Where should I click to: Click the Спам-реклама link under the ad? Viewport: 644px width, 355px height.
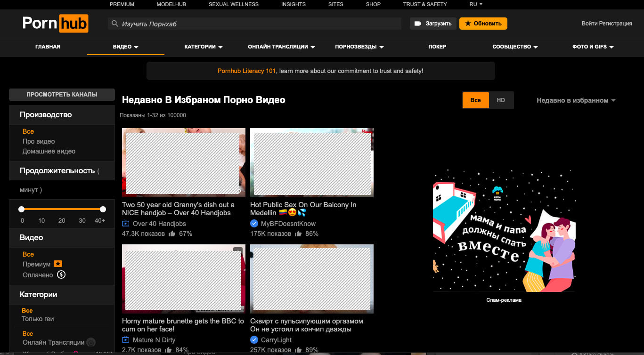504,300
